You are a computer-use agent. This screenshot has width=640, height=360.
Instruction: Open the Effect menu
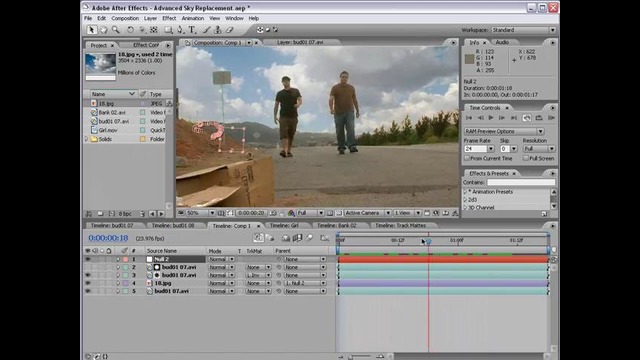(x=169, y=18)
